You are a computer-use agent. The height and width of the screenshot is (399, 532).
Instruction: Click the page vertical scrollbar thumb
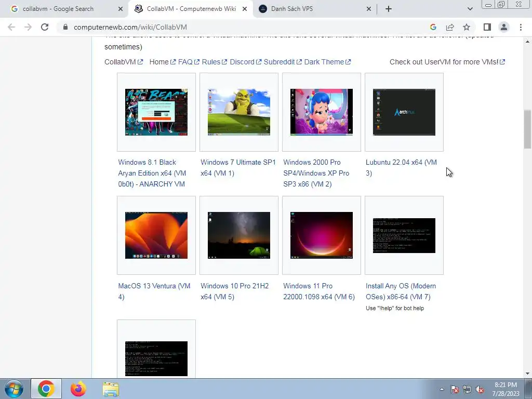pyautogui.click(x=527, y=129)
